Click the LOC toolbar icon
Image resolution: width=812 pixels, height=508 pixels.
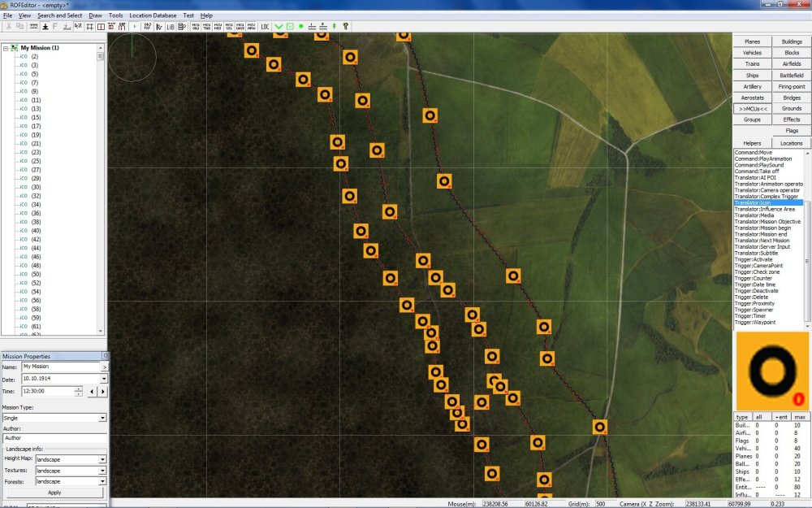tap(265, 27)
